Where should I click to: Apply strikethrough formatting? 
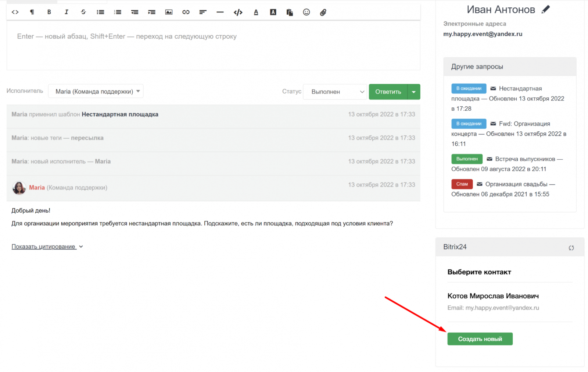click(x=83, y=12)
